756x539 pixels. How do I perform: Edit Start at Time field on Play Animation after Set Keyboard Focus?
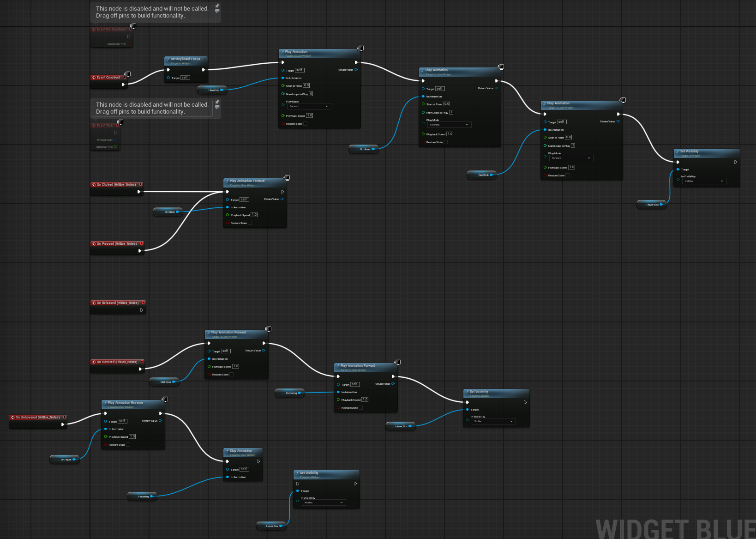[306, 85]
